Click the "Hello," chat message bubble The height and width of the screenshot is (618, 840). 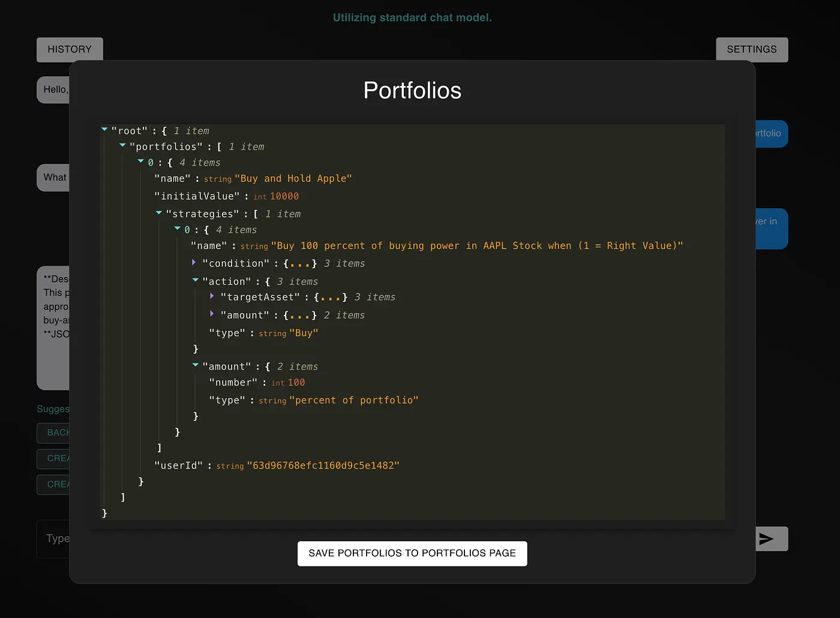[54, 89]
